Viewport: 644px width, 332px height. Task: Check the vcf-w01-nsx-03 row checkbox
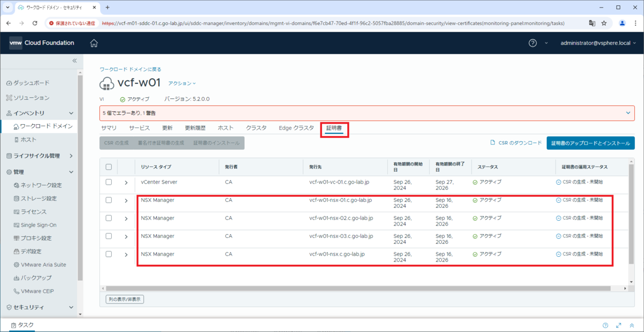(x=108, y=236)
